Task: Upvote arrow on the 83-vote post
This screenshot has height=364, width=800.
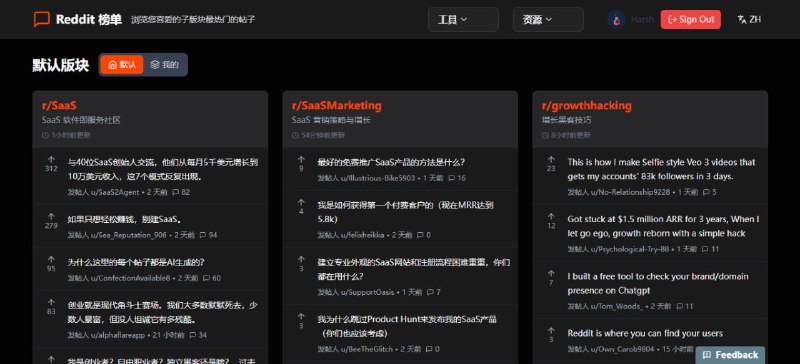Action: click(x=51, y=302)
